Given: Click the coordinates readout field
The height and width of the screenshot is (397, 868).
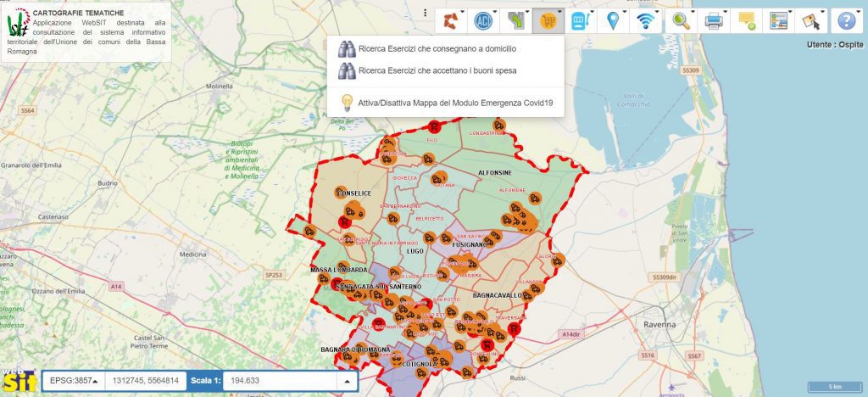Looking at the screenshot, I should [147, 381].
